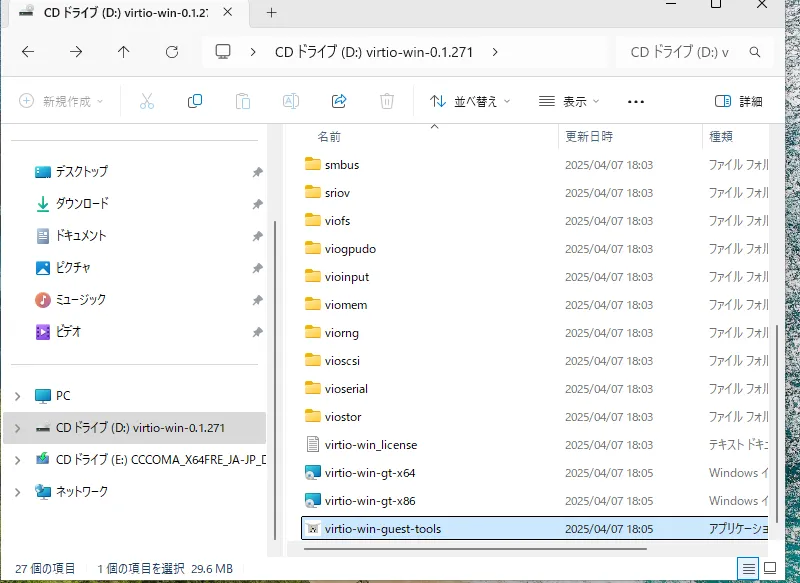Viewport: 800px width, 583px height.
Task: Expand the ネットワーク tree node
Action: pyautogui.click(x=17, y=492)
